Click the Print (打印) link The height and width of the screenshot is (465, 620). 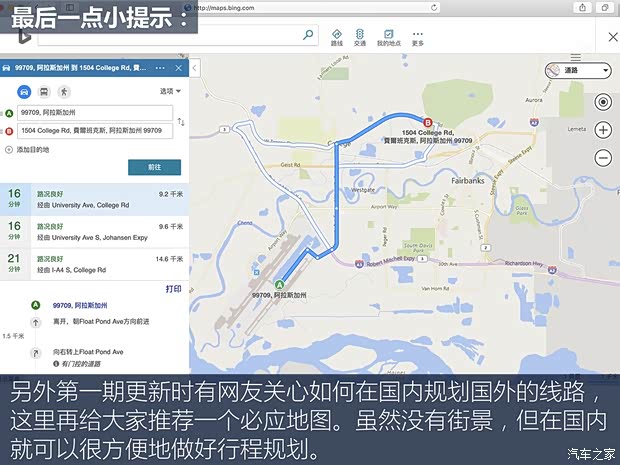(x=174, y=289)
